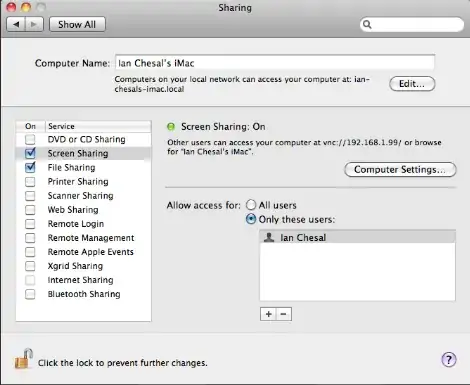The width and height of the screenshot is (470, 385).
Task: Select the Only these users radio button
Action: [x=251, y=219]
